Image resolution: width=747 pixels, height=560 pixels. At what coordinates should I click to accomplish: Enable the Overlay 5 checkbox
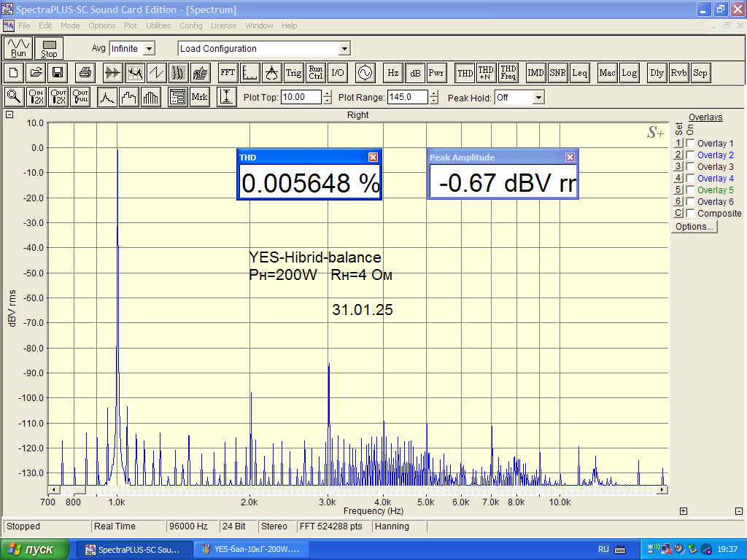690,190
